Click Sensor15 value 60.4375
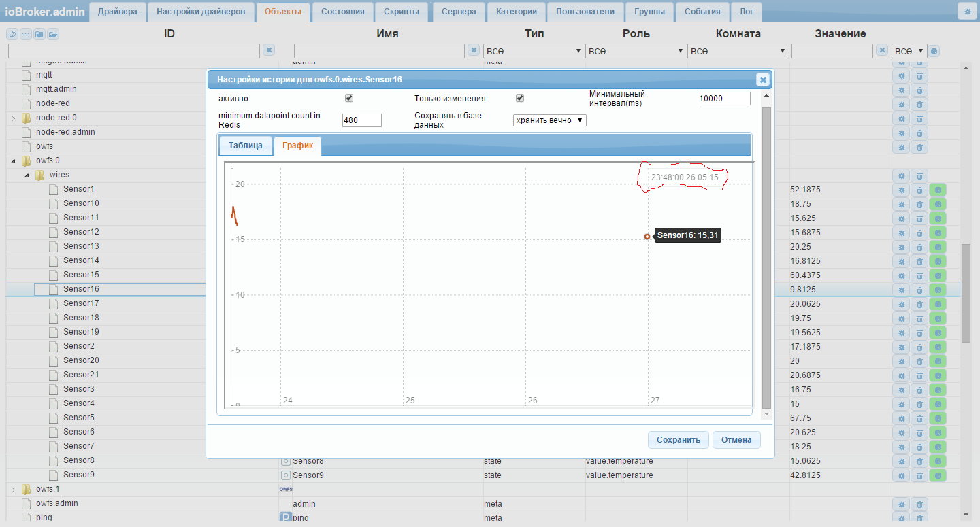 click(805, 275)
